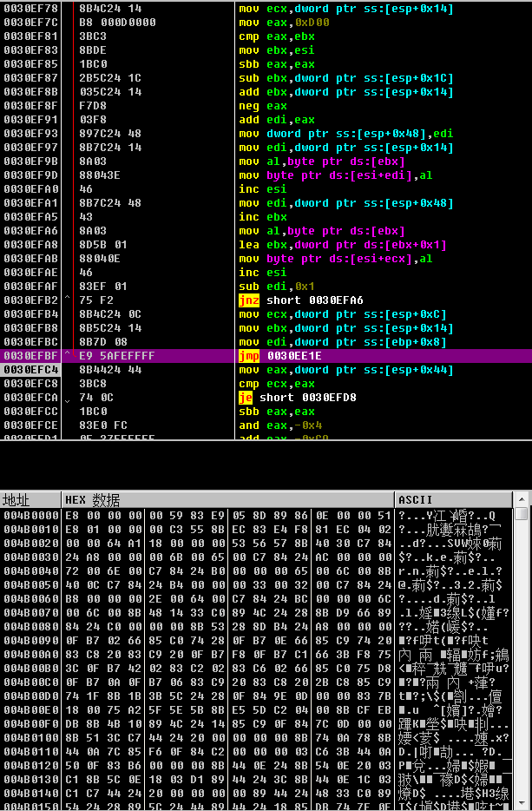
Task: Select address 0030EF78 row
Action: [30, 9]
